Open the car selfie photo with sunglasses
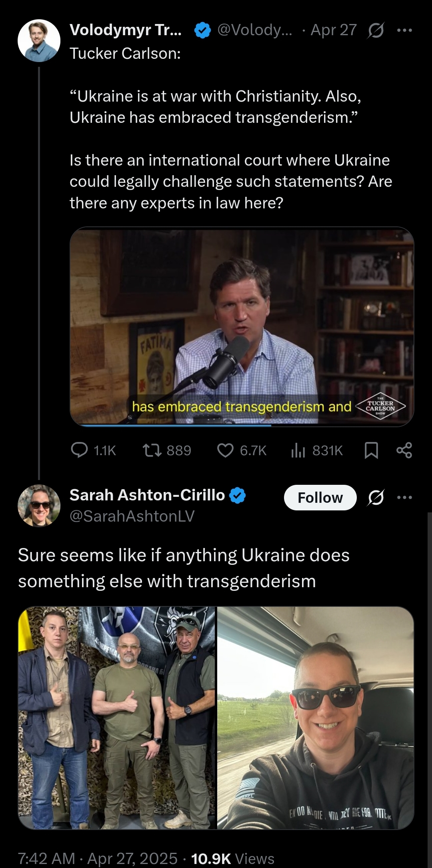The image size is (432, 868). (315, 718)
